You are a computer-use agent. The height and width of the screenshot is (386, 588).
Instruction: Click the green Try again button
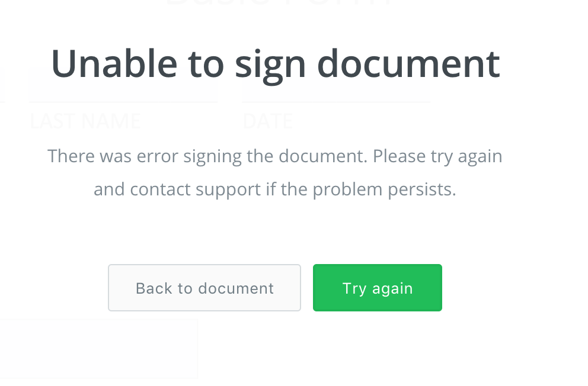coord(378,288)
